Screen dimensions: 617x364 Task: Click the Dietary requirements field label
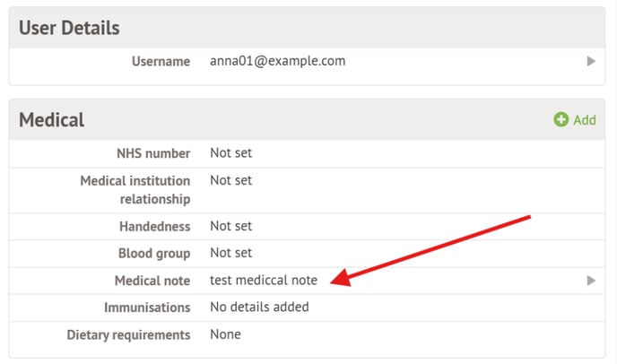(x=128, y=335)
